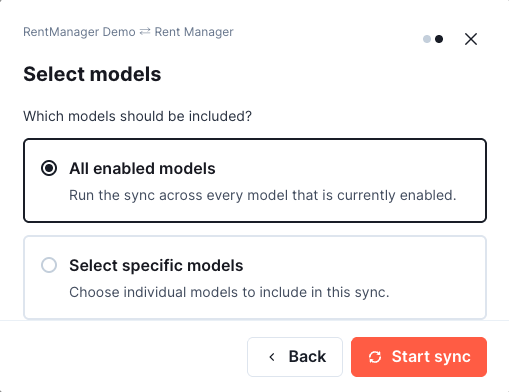509x392 pixels.
Task: Click the second step indicator dot
Action: point(439,39)
